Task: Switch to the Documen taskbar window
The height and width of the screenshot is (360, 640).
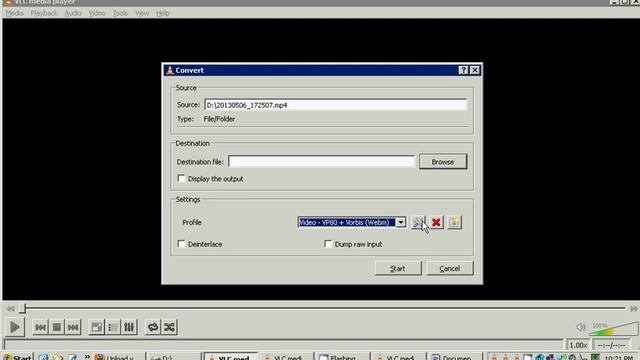Action: point(454,357)
